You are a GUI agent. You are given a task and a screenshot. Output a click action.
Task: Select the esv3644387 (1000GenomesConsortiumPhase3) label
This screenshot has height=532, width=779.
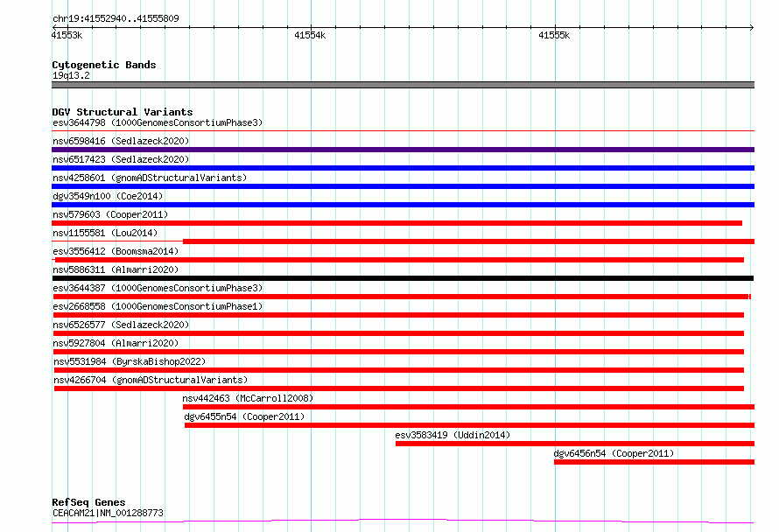pyautogui.click(x=158, y=288)
